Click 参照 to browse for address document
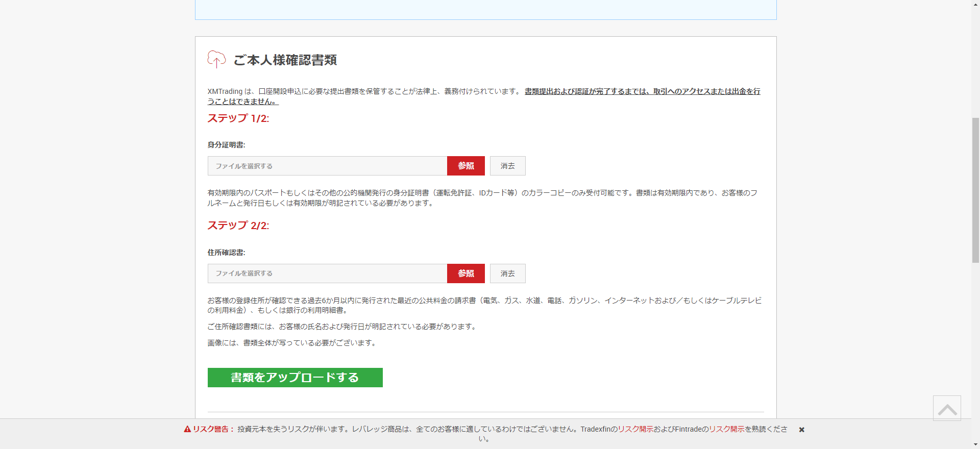The height and width of the screenshot is (449, 980). tap(465, 273)
